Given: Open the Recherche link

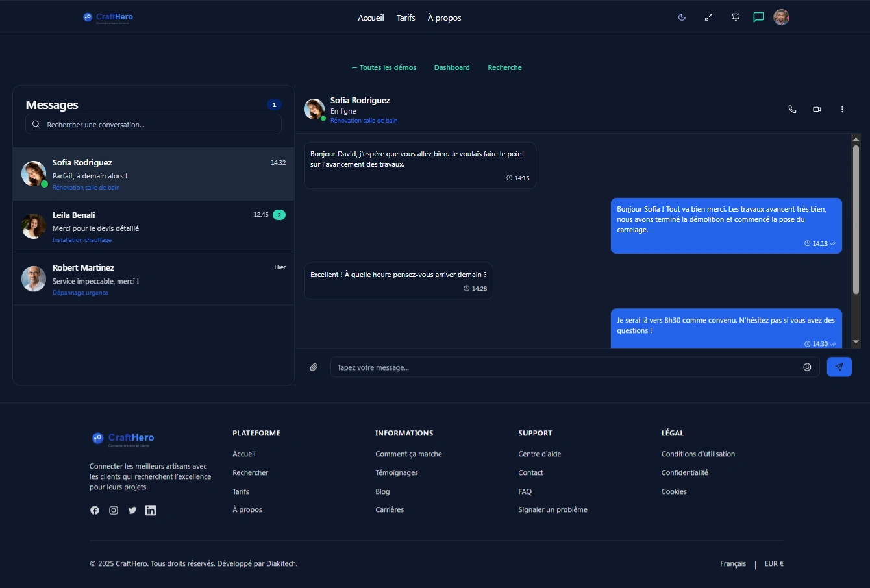Looking at the screenshot, I should 504,67.
